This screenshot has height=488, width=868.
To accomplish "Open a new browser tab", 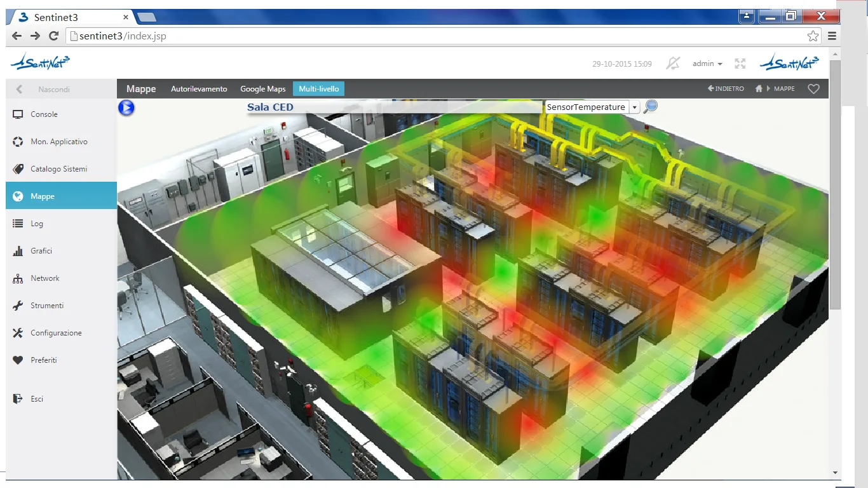I will [147, 17].
